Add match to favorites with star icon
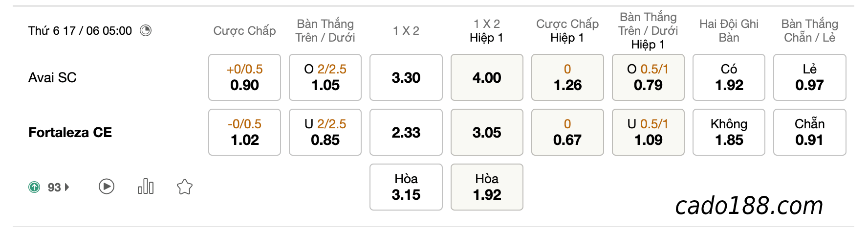Screen dimensions: 868x237 (x=185, y=187)
